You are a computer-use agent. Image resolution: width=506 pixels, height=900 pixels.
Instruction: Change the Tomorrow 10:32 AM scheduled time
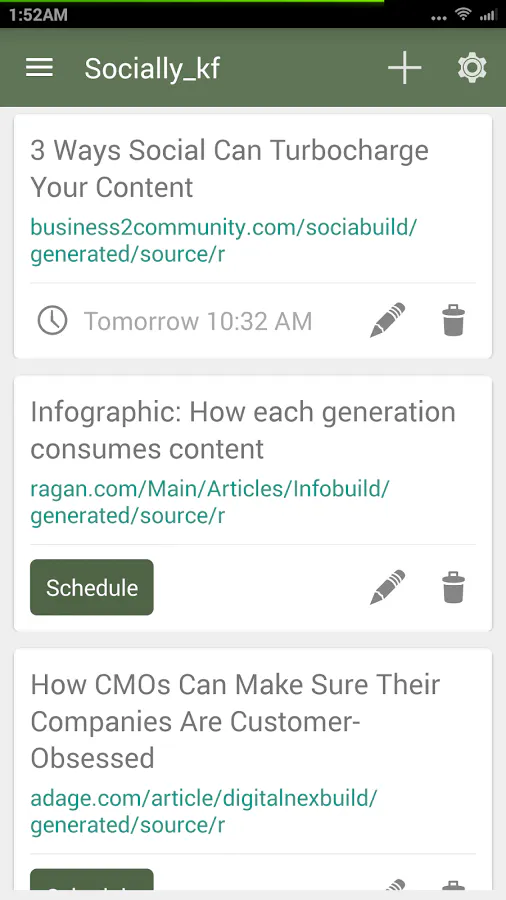198,321
